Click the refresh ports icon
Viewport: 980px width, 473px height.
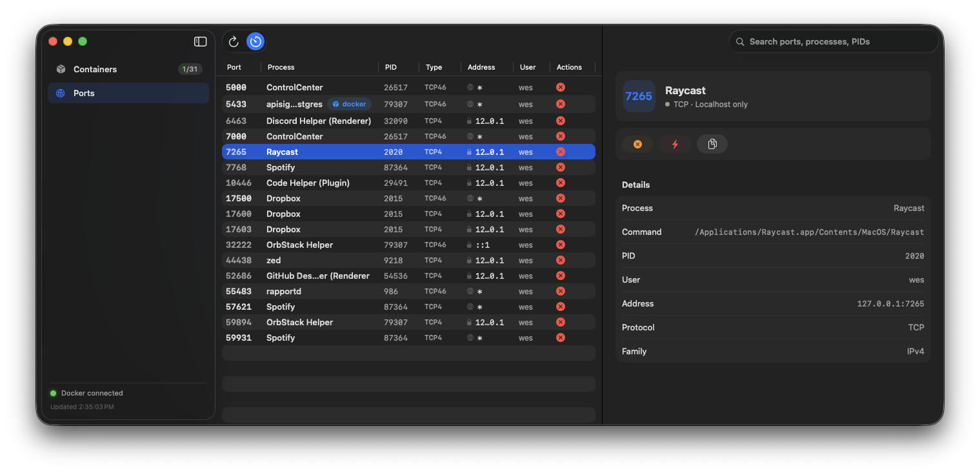click(234, 41)
